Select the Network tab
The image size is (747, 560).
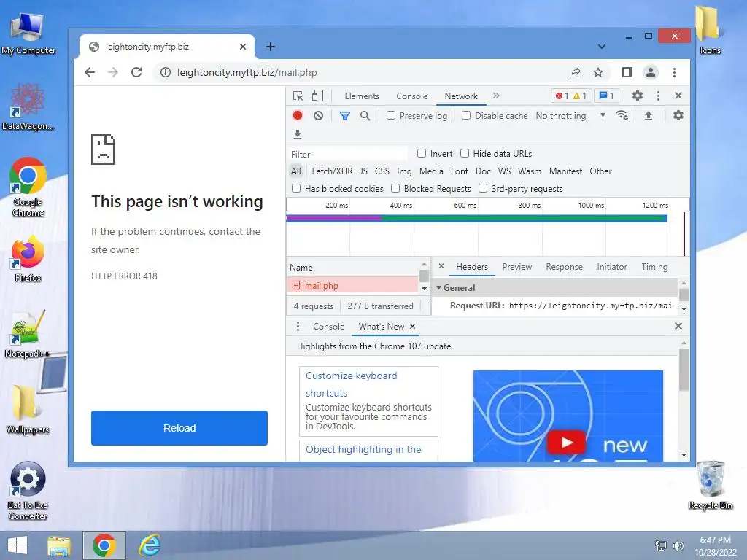coord(461,96)
